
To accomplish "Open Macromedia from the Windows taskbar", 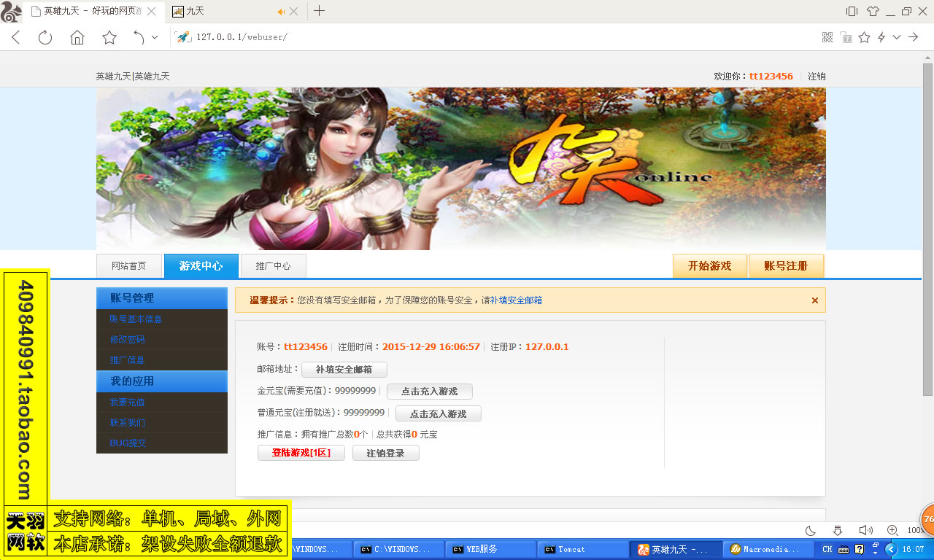I will point(768,549).
